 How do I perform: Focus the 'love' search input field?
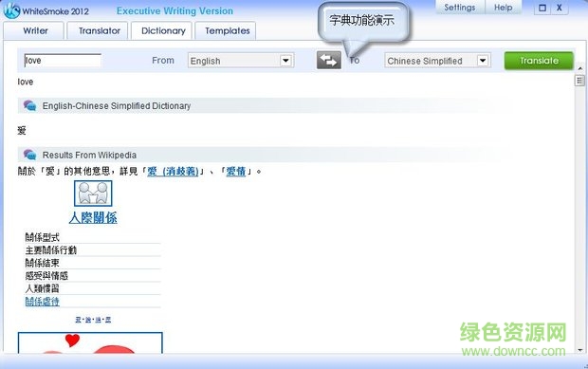coord(63,61)
